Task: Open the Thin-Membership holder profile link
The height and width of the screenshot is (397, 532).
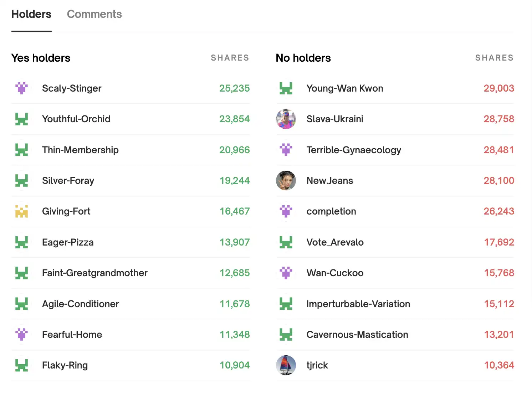Action: [x=80, y=150]
